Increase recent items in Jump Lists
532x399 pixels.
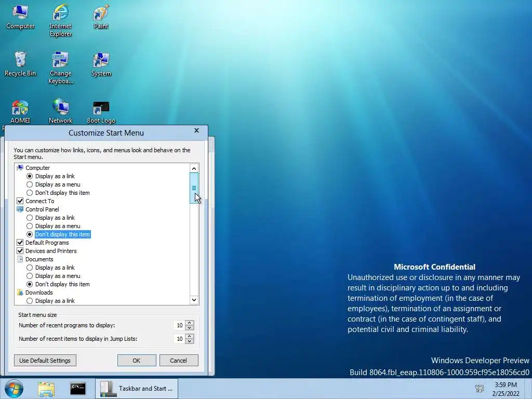190,337
